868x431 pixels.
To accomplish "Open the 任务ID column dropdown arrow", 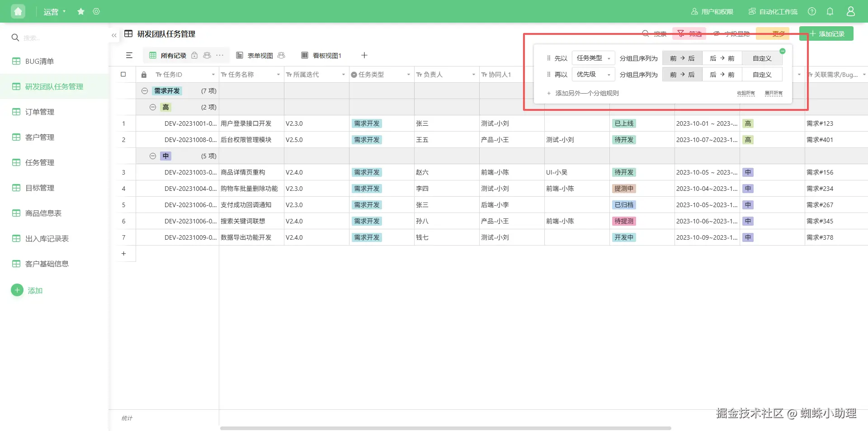I will pos(213,75).
